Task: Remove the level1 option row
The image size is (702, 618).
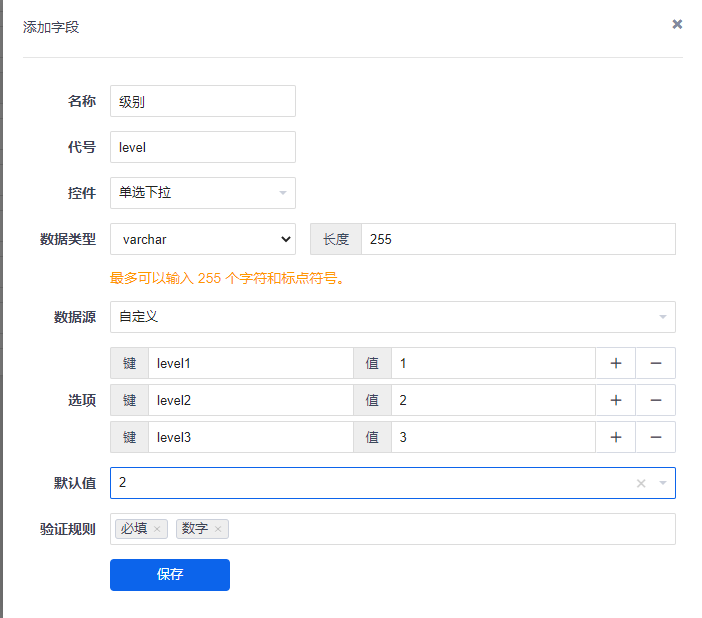Action: click(x=655, y=363)
